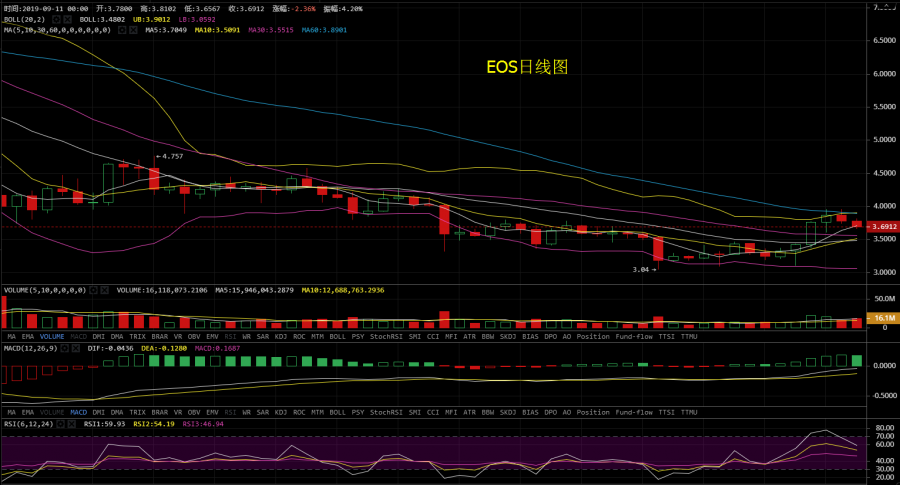Screen dimensions: 900x485
Task: Click highlighted MACD tab below MACD chart
Action: [79, 413]
